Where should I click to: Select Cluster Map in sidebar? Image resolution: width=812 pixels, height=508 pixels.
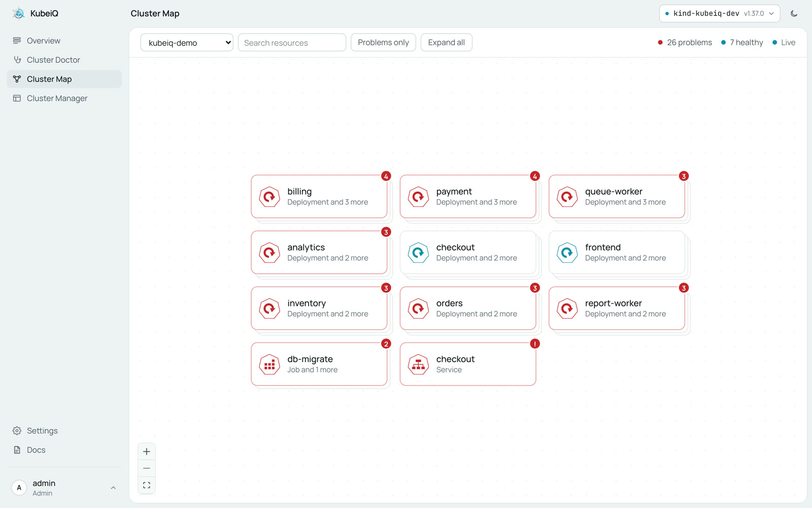pyautogui.click(x=64, y=79)
